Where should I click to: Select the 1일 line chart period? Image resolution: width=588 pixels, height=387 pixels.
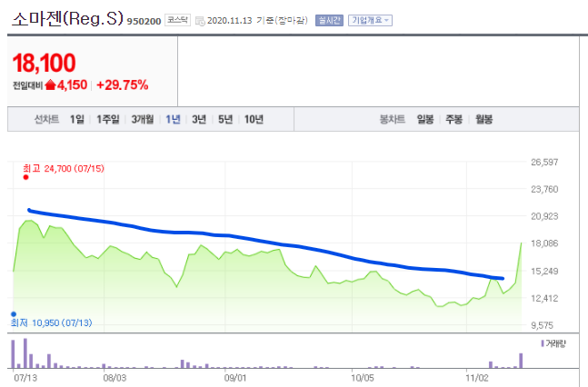pyautogui.click(x=77, y=119)
